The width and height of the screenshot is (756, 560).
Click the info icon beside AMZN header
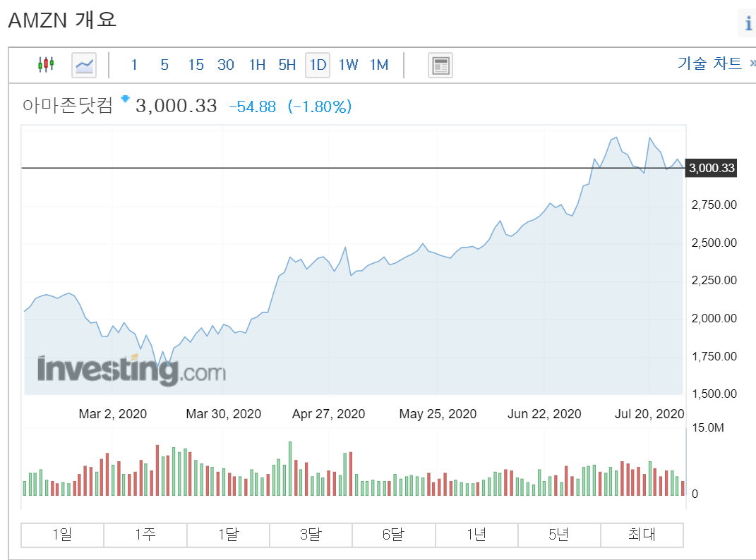pyautogui.click(x=748, y=23)
